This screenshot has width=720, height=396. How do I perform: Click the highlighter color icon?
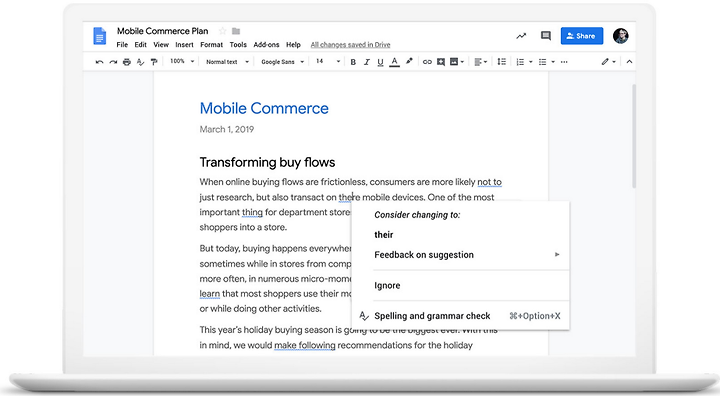pos(409,61)
